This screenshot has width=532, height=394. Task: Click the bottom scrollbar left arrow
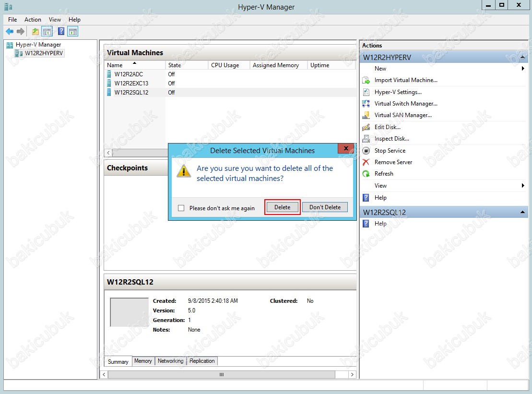tap(104, 375)
